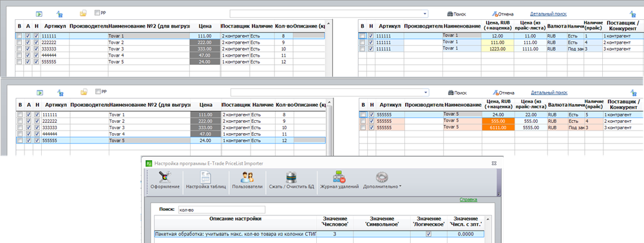
Task: Open Детальный поиск link in lower panel
Action: (x=549, y=93)
